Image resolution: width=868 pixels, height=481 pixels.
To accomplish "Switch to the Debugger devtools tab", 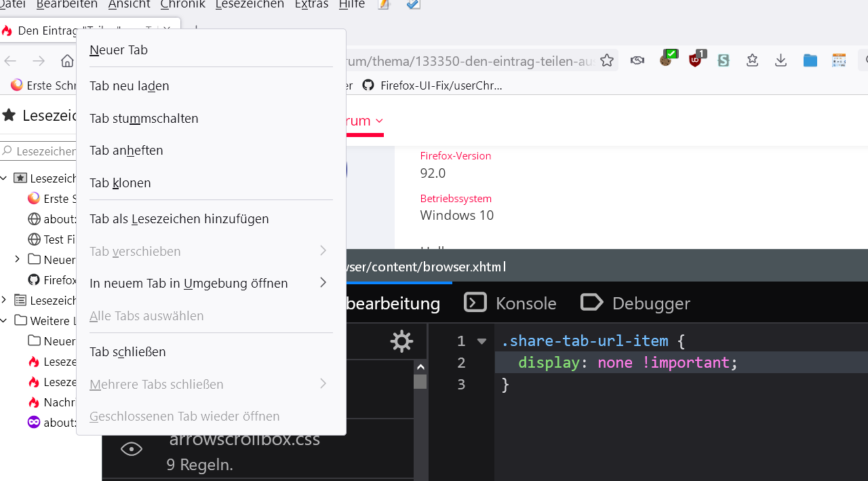I will click(635, 303).
